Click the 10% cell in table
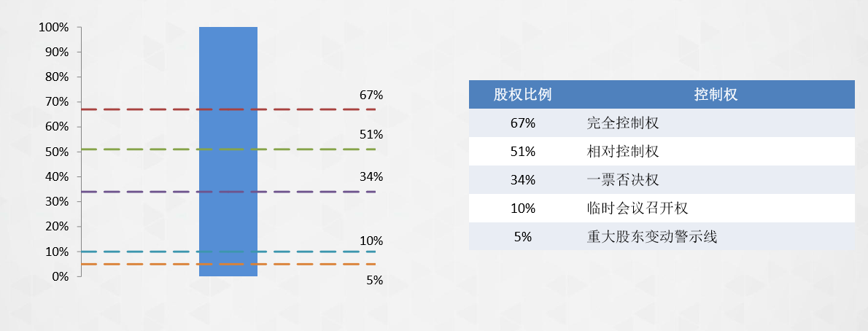The width and height of the screenshot is (868, 331). (522, 209)
